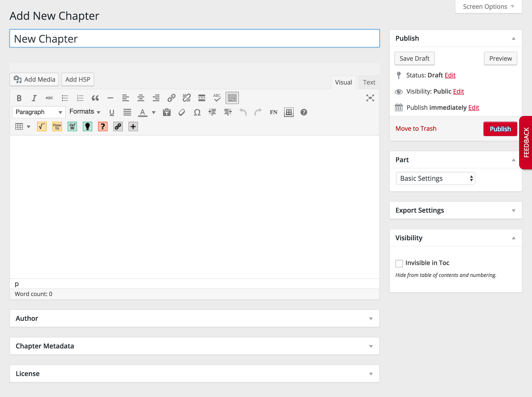The image size is (532, 397).
Task: Publish the chapter
Action: pyautogui.click(x=500, y=129)
